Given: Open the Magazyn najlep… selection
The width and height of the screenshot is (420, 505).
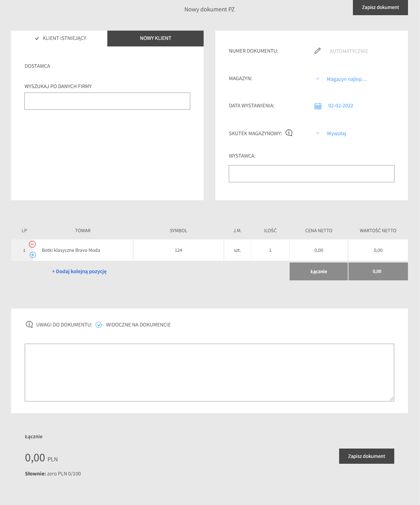Looking at the screenshot, I should (x=347, y=79).
